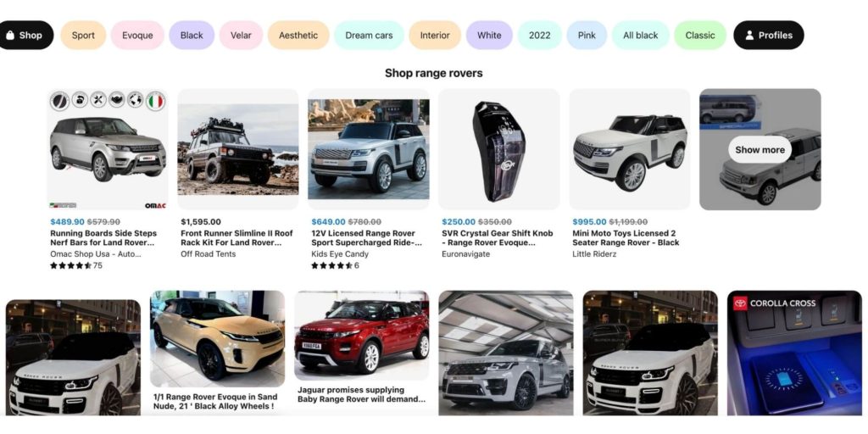Select the Sport filter chip
Image resolution: width=868 pixels, height=434 pixels.
(x=83, y=36)
